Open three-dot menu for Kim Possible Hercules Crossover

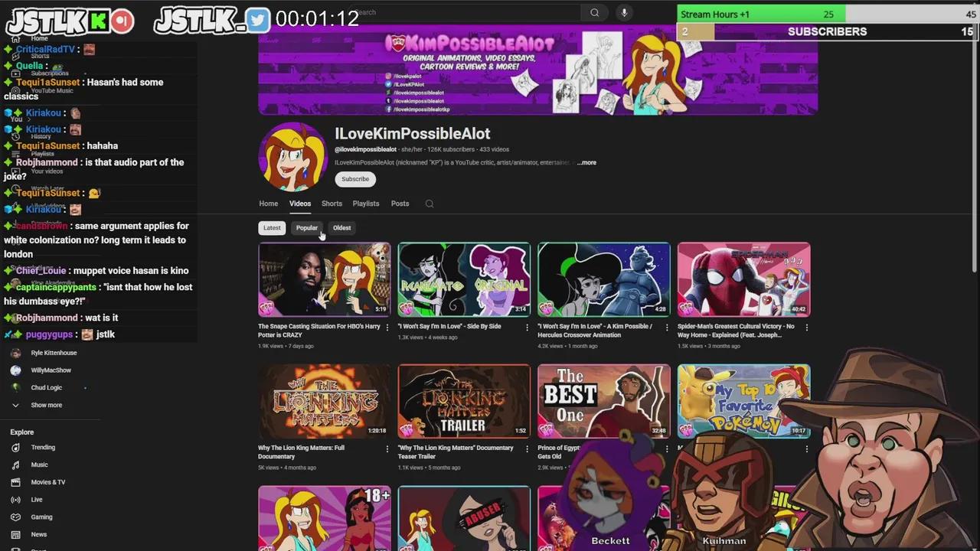(x=666, y=328)
